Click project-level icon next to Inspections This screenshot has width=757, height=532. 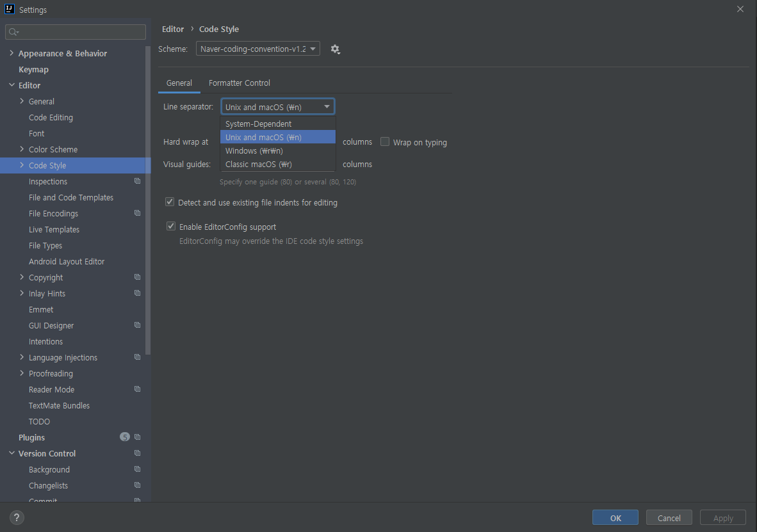(137, 181)
